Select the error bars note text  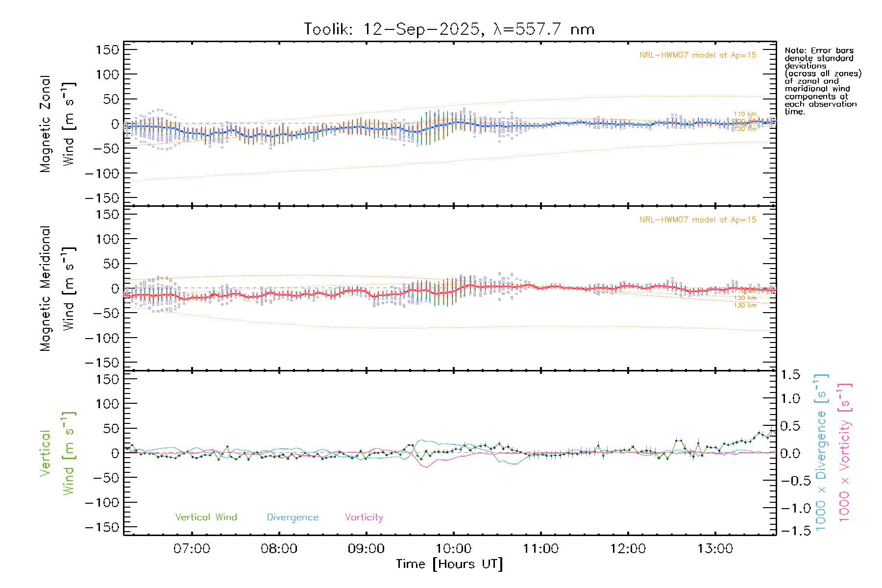click(822, 81)
